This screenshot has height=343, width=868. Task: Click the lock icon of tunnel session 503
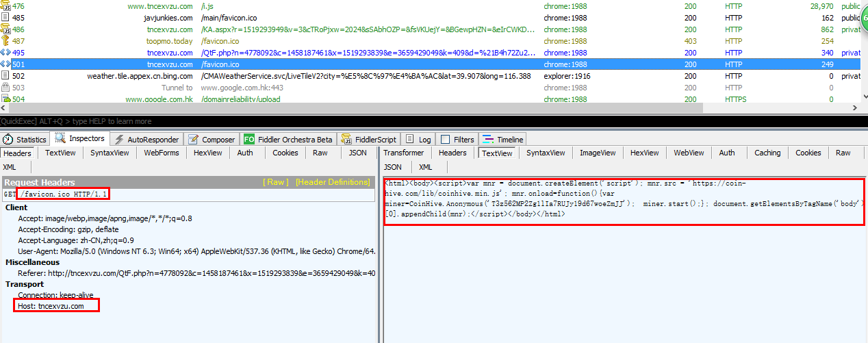5,88
